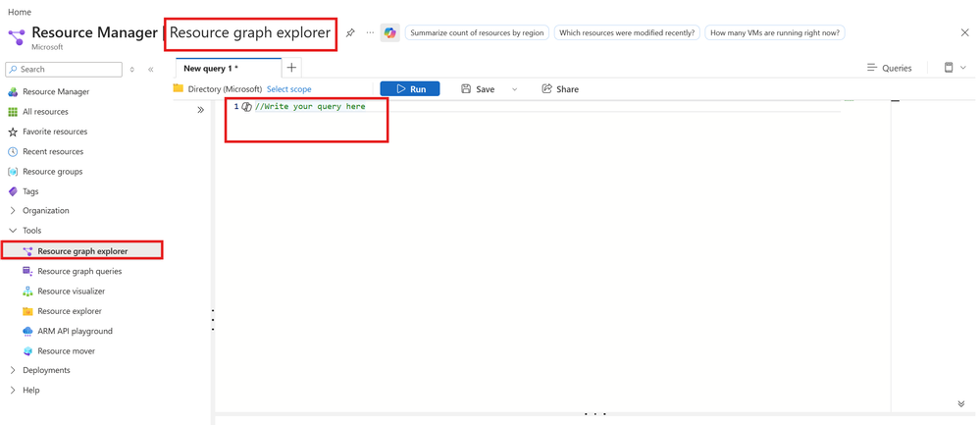Pin the Resource graph explorer blade

350,33
